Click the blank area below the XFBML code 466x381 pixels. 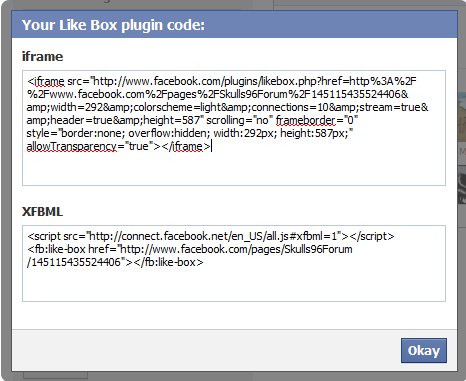[234, 284]
